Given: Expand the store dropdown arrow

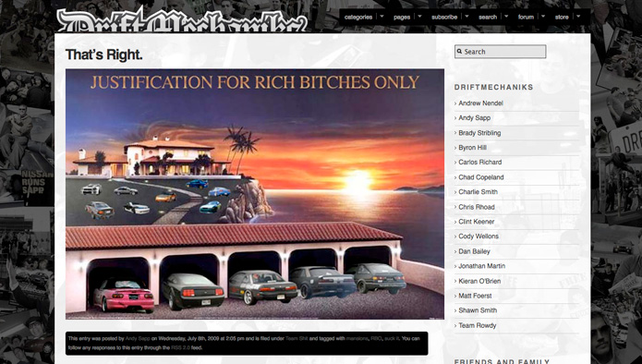Looking at the screenshot, I should tap(578, 17).
